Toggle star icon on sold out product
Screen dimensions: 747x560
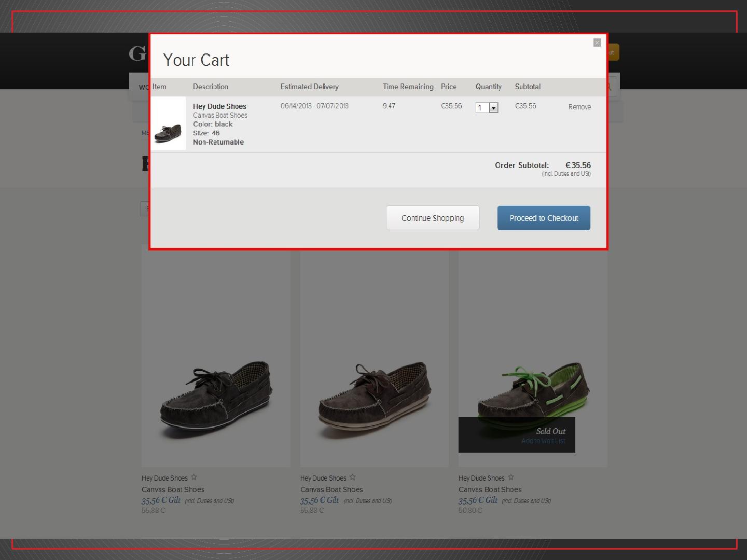(x=511, y=477)
